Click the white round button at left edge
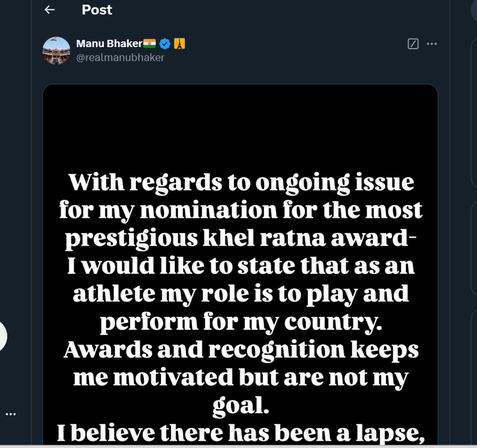The height and width of the screenshot is (448, 477). click(3, 336)
